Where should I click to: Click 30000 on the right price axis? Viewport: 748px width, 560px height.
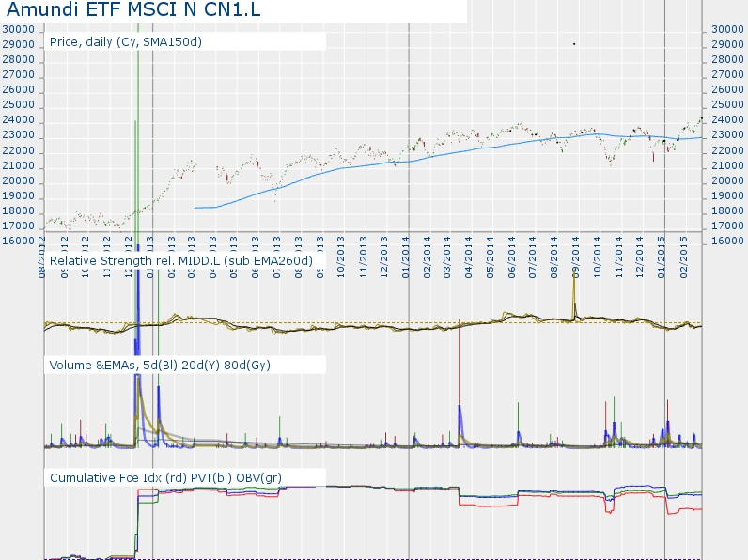pyautogui.click(x=727, y=29)
